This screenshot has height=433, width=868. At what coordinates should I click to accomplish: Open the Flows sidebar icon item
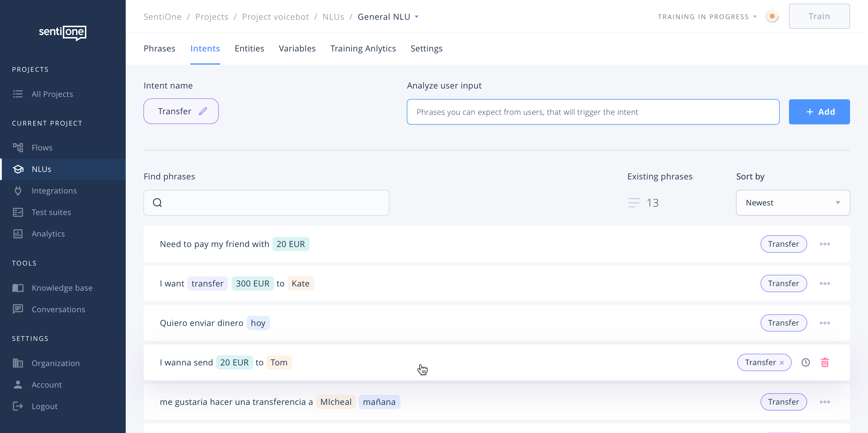[x=18, y=147]
